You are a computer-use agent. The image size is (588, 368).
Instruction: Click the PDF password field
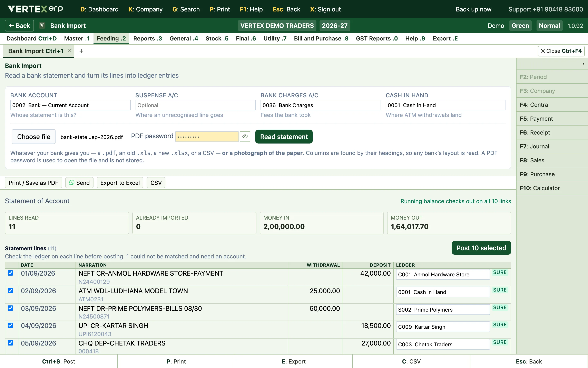pyautogui.click(x=207, y=137)
